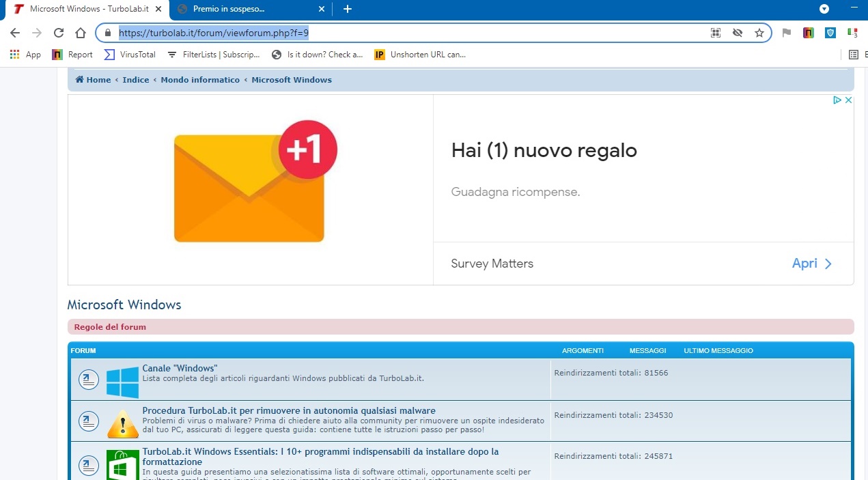Click the AdChoices triangle icon on ad

click(x=837, y=100)
